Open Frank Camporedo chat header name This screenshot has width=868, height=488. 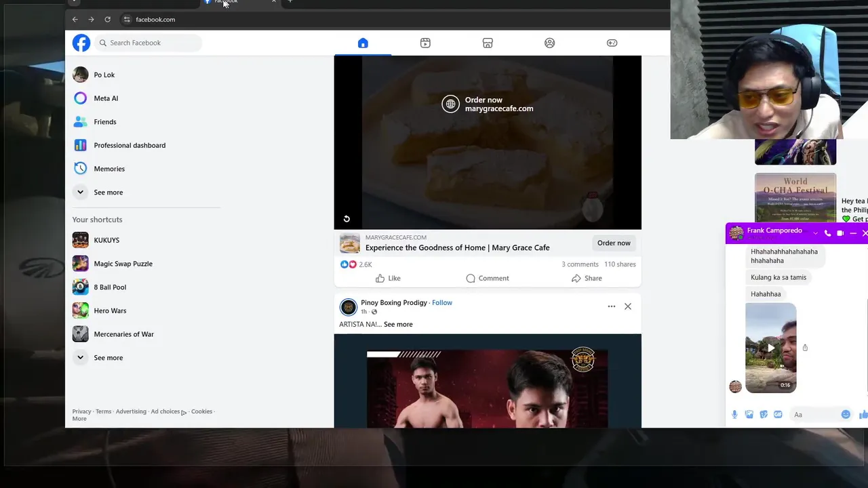point(774,230)
